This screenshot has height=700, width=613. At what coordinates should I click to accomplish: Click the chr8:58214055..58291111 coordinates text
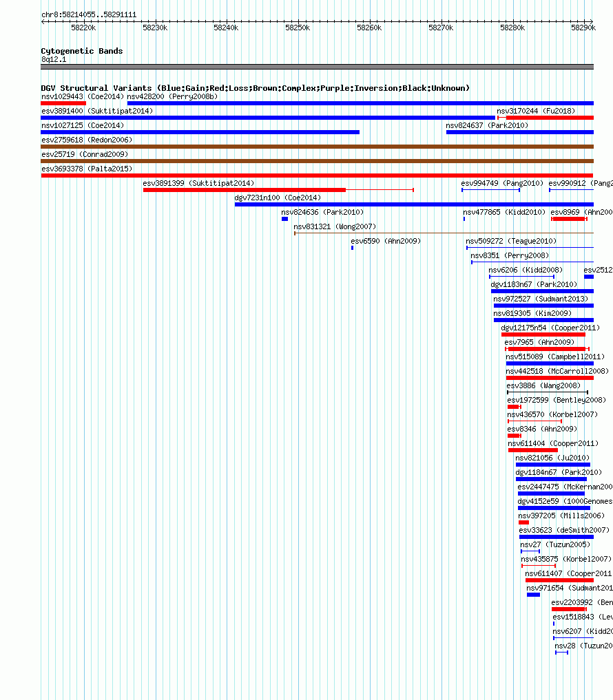[x=89, y=14]
